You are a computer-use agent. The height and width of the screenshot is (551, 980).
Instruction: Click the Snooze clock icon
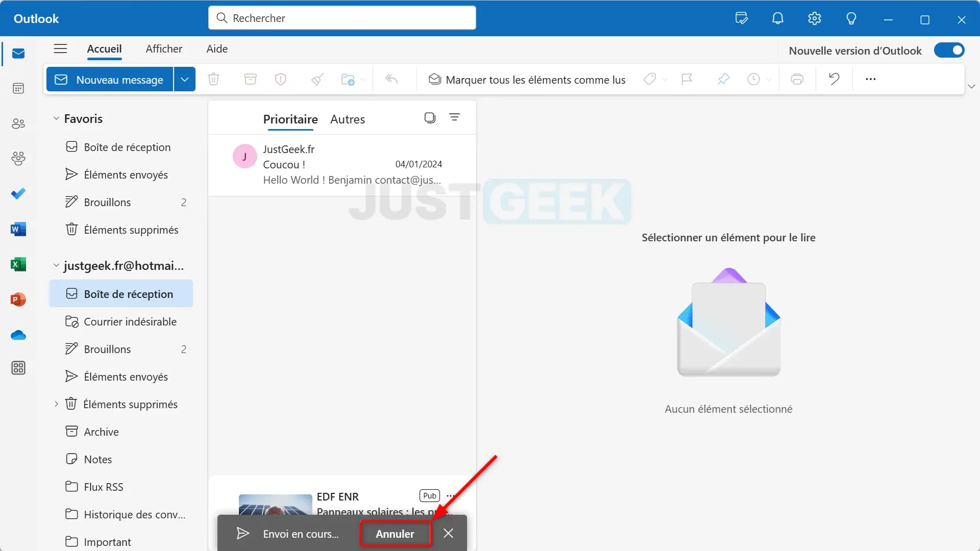(x=753, y=79)
